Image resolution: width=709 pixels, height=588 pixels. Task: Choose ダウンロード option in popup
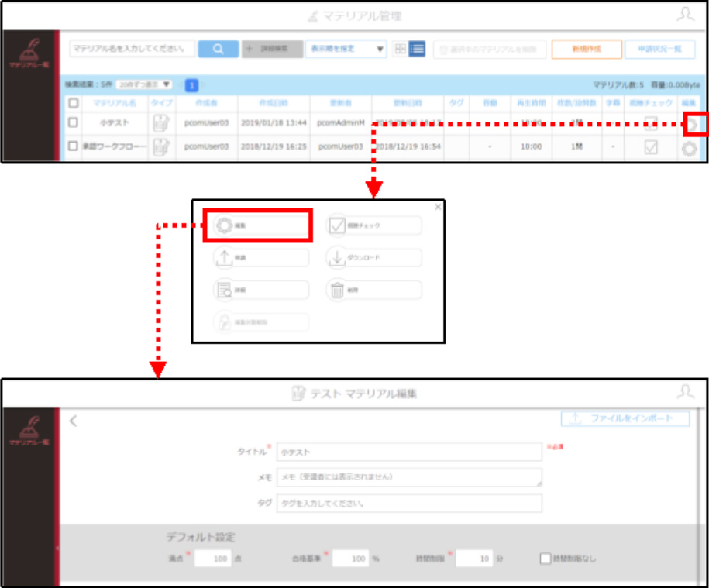pyautogui.click(x=374, y=258)
